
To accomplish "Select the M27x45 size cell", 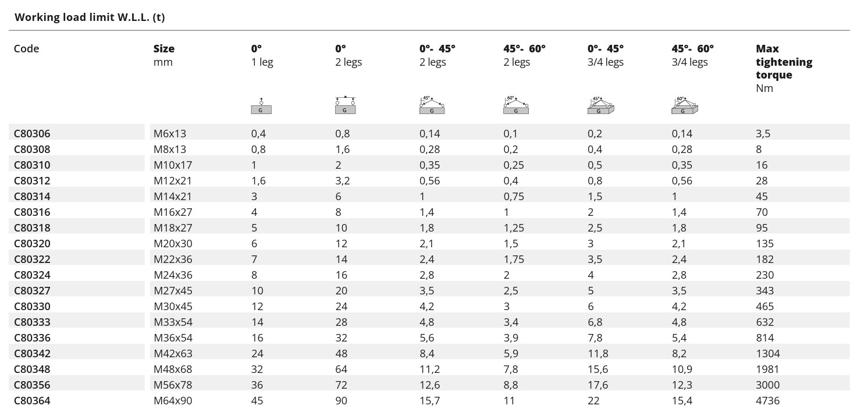I will tap(173, 291).
